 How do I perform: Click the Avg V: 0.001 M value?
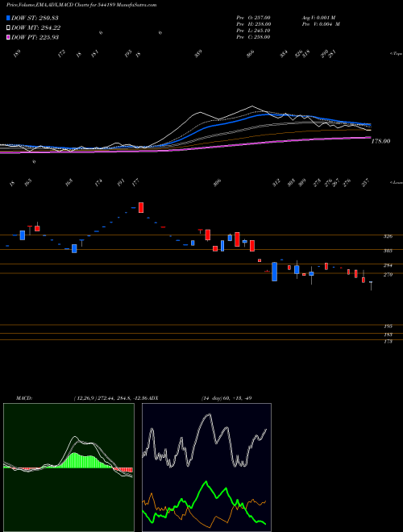[318, 17]
